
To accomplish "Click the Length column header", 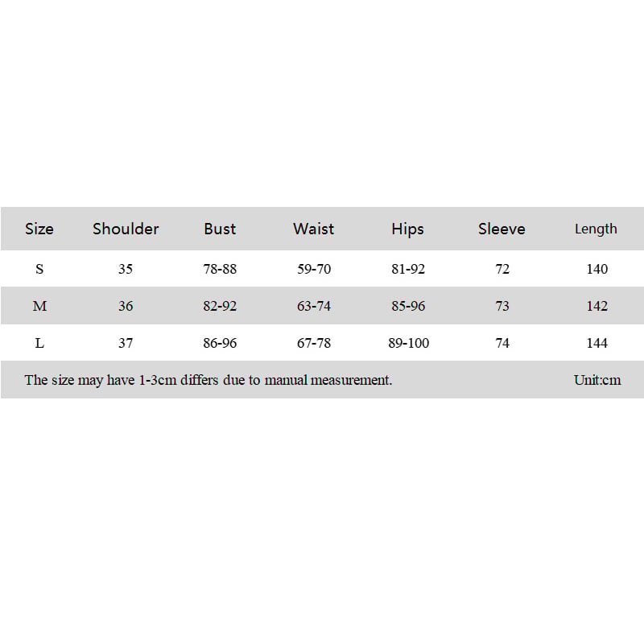I will tap(596, 229).
